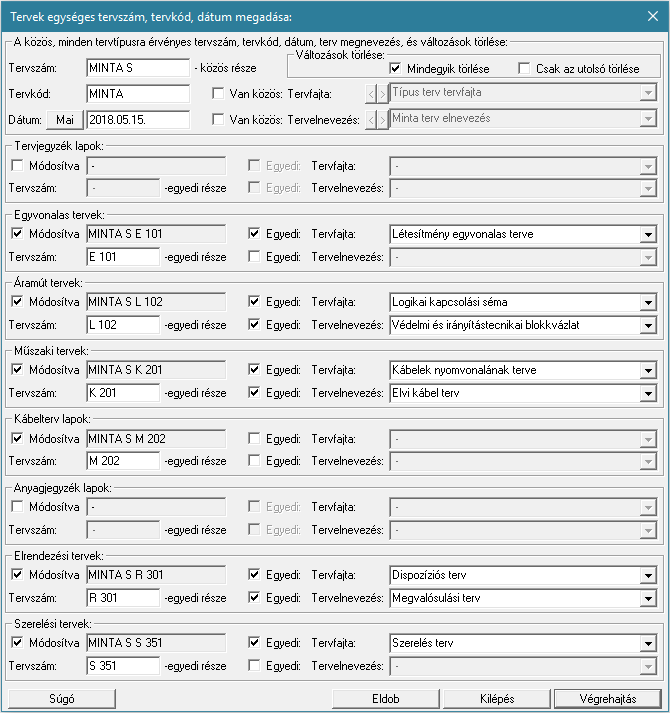Click read-only field MINTA S R 301
This screenshot has height=713, width=670.
156,575
